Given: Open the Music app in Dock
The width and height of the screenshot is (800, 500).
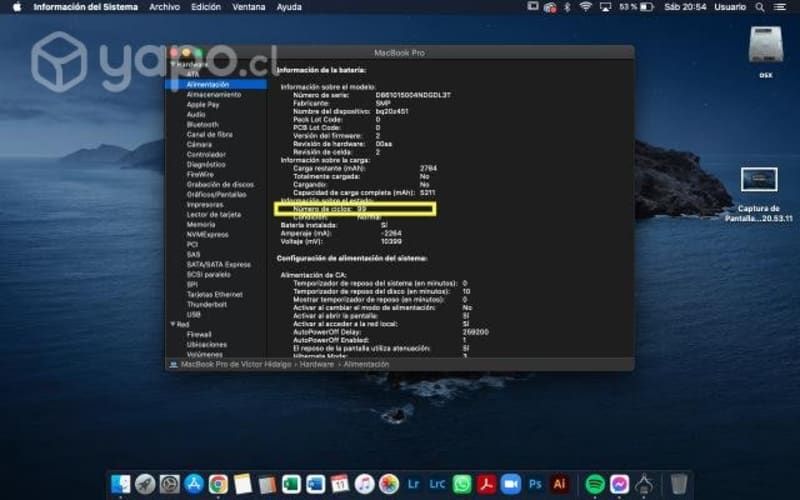Looking at the screenshot, I should 364,484.
